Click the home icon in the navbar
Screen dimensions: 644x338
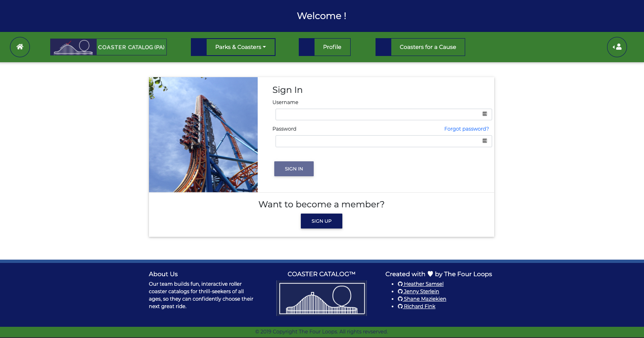(x=20, y=47)
